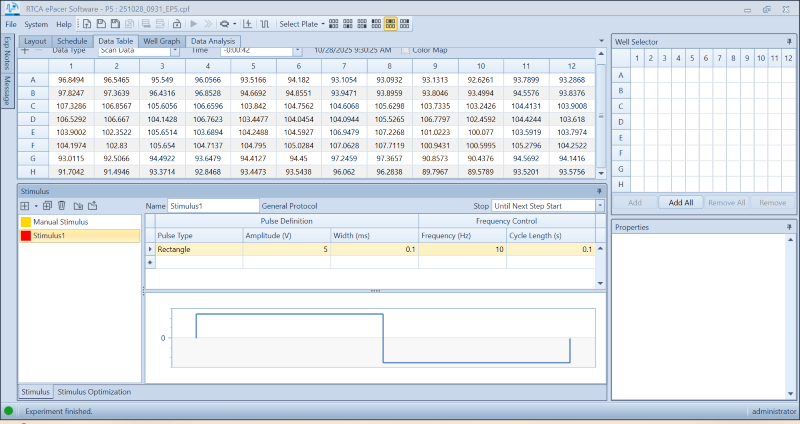Screen dimensions: 800x424
Task: Click the rectangular pulse waveform toolbar icon
Action: (x=264, y=23)
